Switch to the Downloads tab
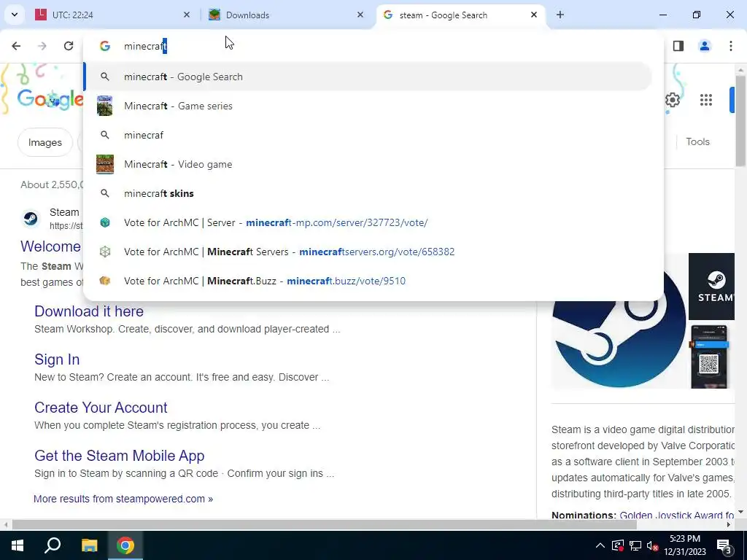Screen dimensions: 747x560 tap(286, 15)
